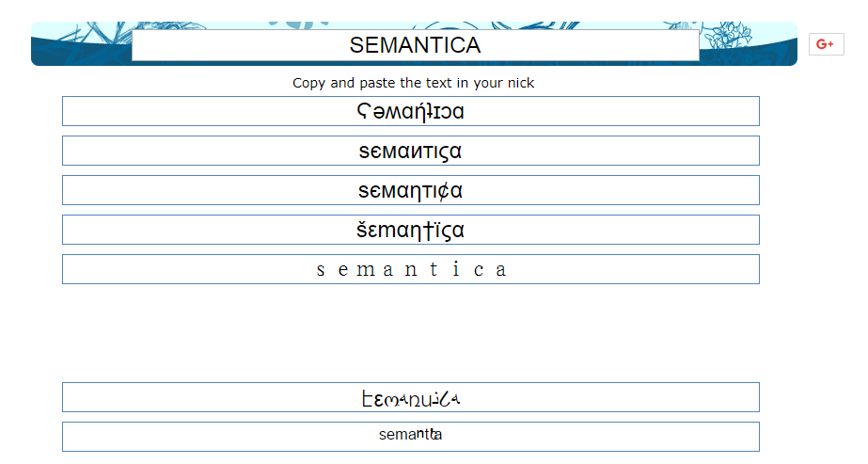Click the š character in fourth nick
This screenshot has width=868, height=464.
[x=362, y=231]
